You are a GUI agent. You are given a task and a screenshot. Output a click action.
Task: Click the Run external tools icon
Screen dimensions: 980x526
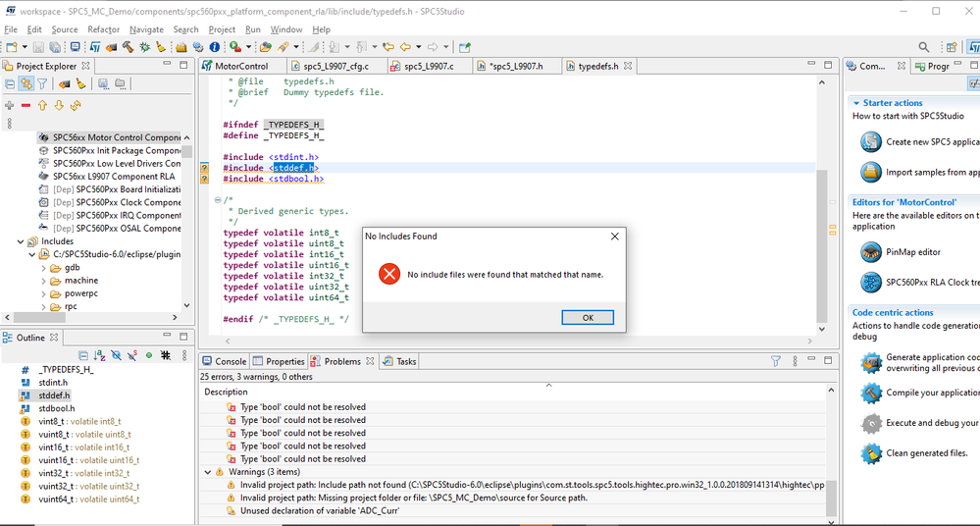tap(235, 47)
